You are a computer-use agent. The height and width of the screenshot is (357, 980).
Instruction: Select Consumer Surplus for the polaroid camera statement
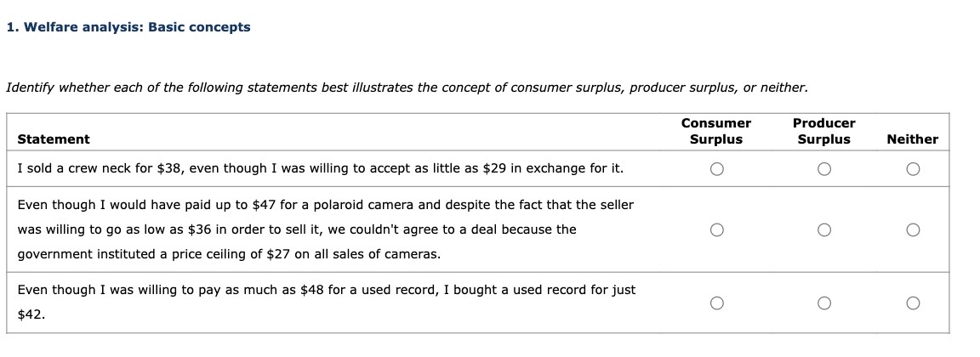pyautogui.click(x=716, y=230)
